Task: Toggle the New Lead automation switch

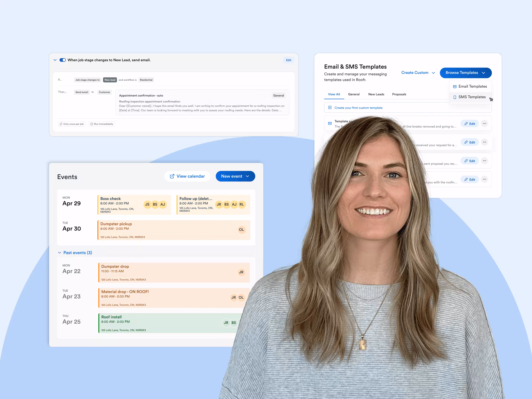Action: tap(62, 60)
